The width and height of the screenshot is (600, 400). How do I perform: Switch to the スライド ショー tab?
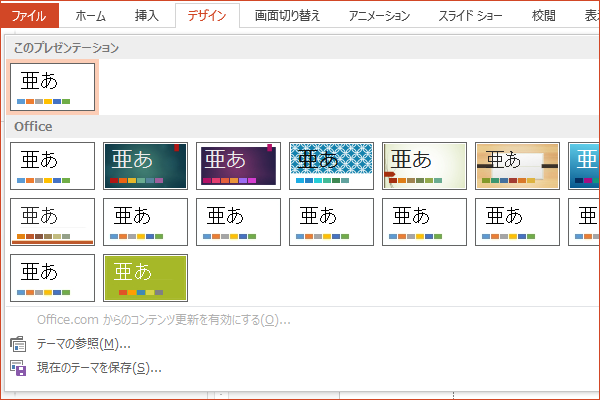point(470,16)
